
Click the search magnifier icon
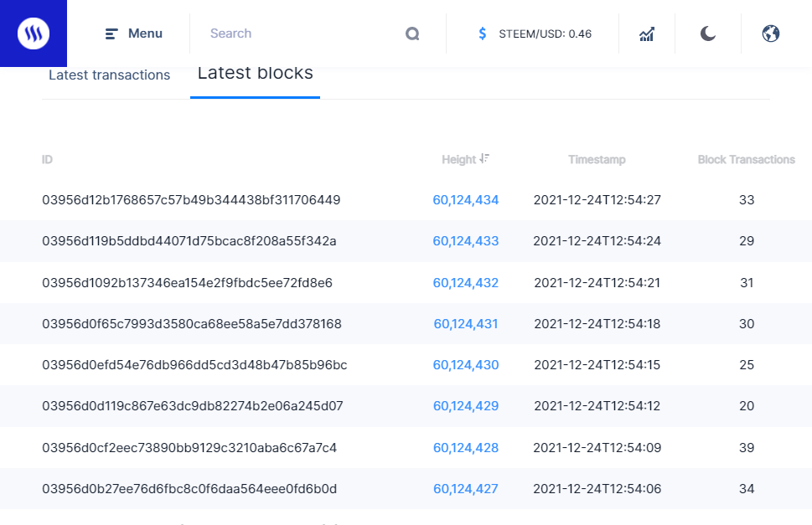(x=412, y=33)
